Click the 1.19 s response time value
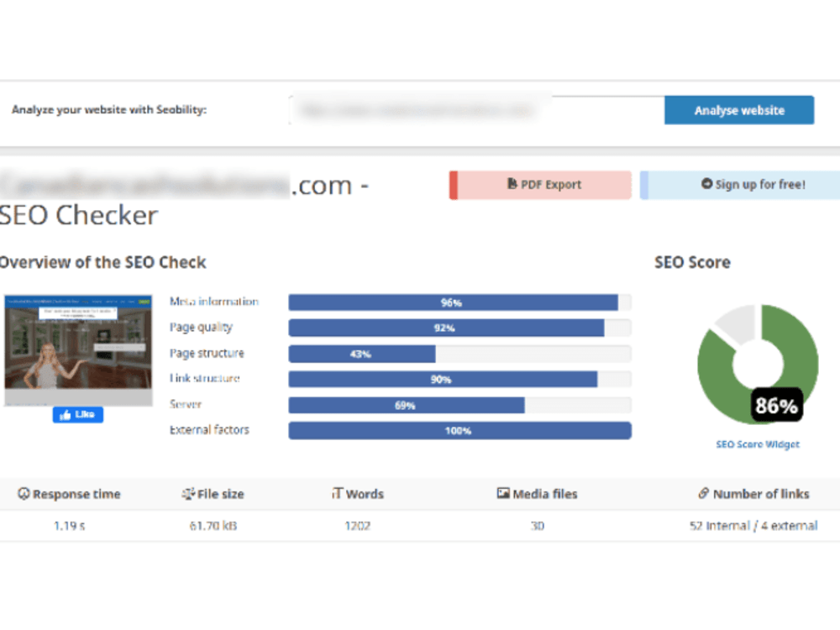Screen dimensions: 840x630 [x=70, y=526]
